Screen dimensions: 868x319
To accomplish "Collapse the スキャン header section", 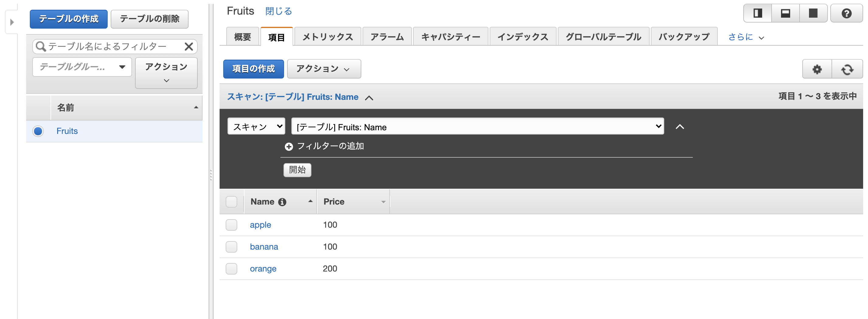I will [369, 98].
